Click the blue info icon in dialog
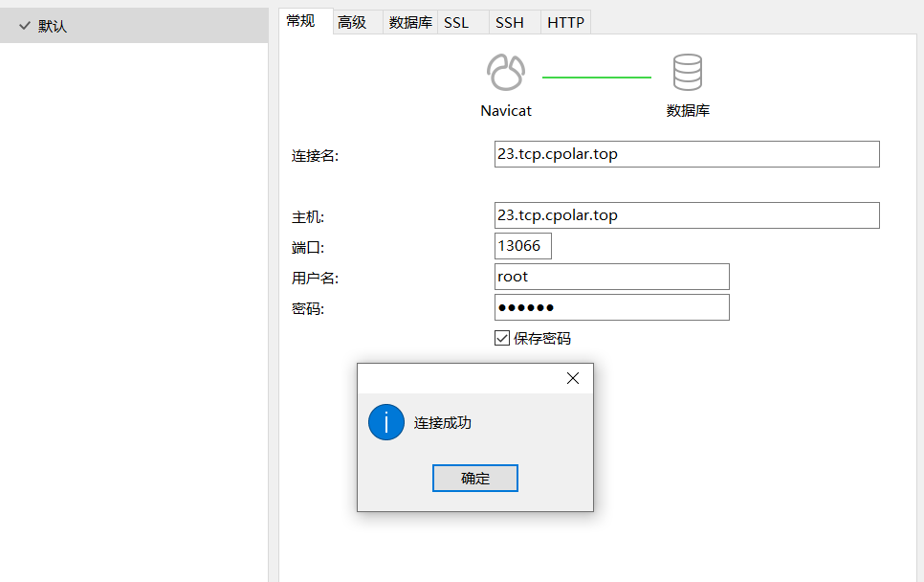The height and width of the screenshot is (582, 924). tap(386, 422)
